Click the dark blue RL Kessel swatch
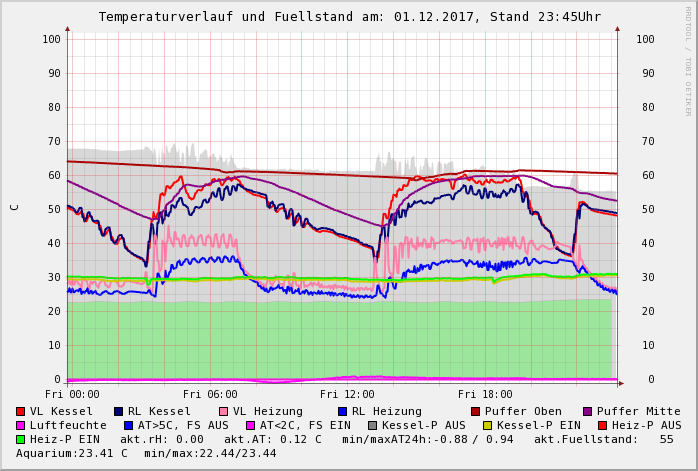The height and width of the screenshot is (471, 698). pos(119,411)
